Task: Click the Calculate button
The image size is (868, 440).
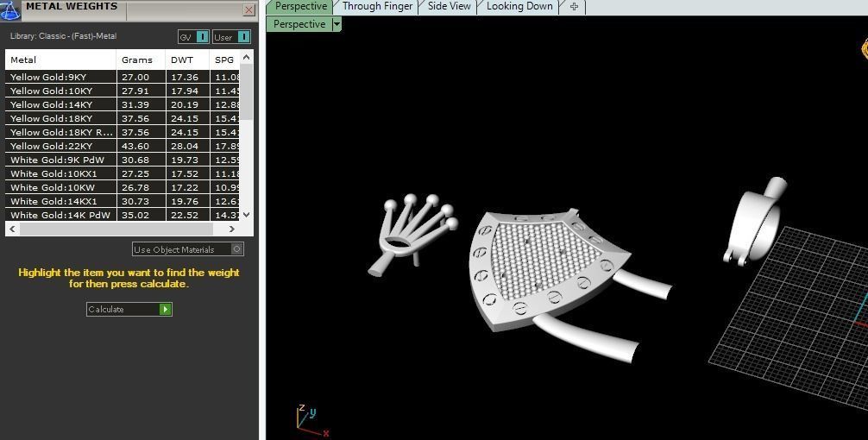Action: click(129, 310)
